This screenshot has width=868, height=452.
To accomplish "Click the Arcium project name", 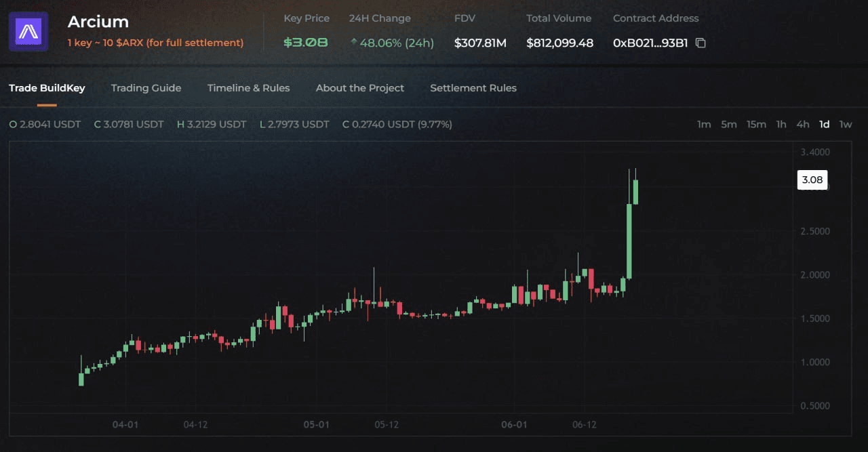I will [98, 22].
